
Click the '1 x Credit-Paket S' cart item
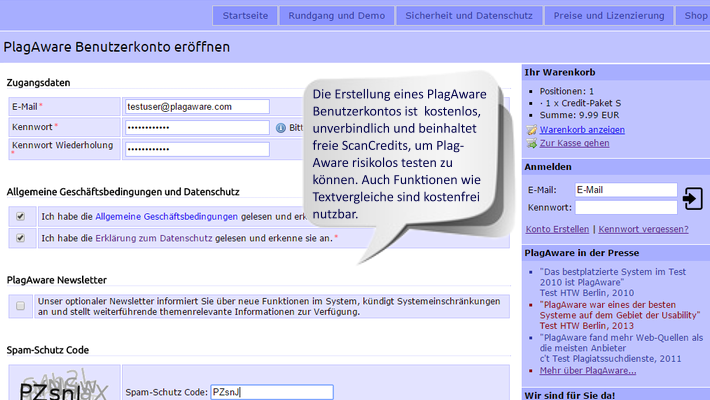[580, 103]
